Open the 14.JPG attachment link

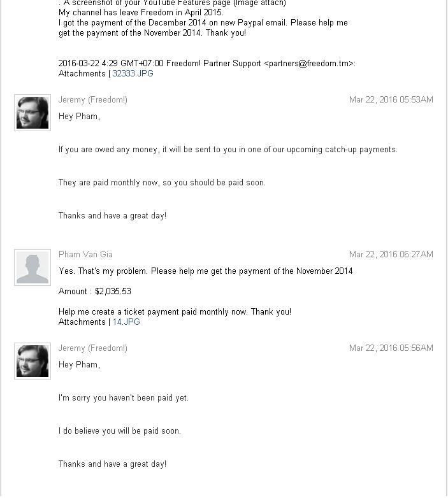126,322
